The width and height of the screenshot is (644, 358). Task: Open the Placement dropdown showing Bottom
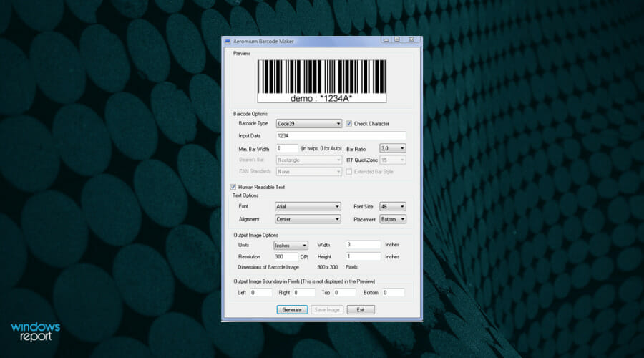click(393, 219)
